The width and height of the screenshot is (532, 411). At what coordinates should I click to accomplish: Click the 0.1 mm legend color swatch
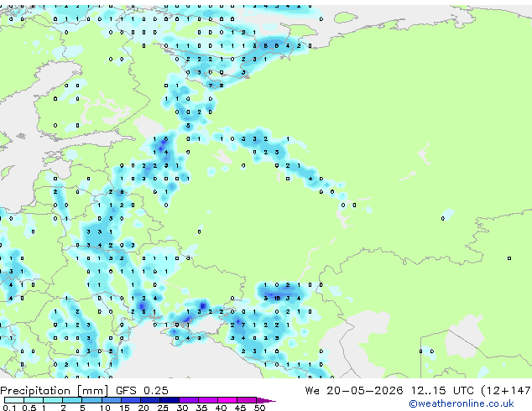(14, 400)
